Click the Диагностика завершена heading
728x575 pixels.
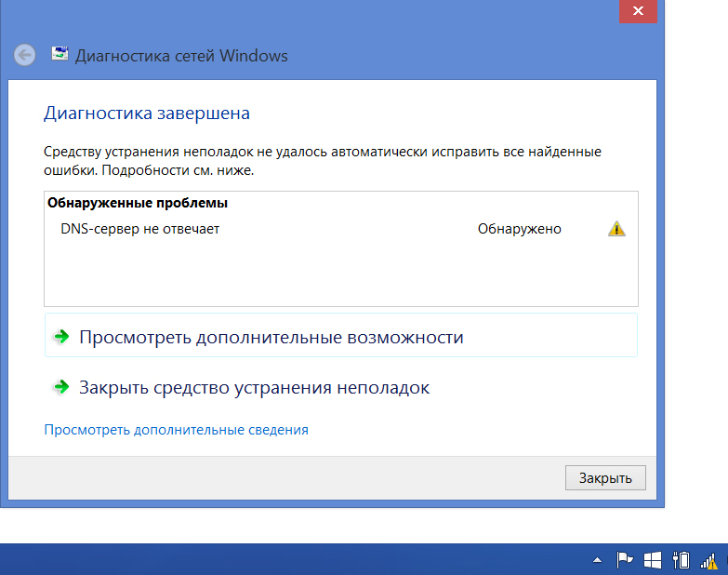pyautogui.click(x=147, y=113)
